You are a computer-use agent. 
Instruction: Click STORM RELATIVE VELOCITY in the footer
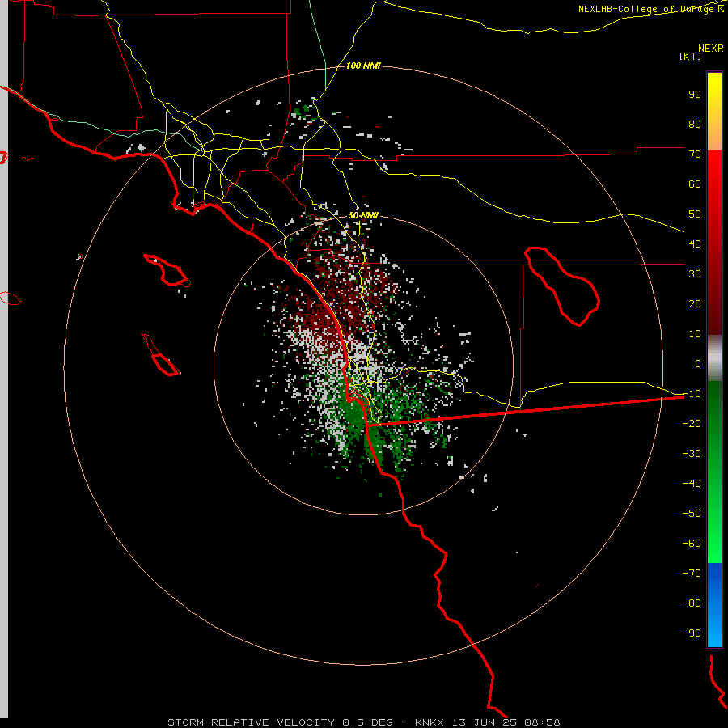[251, 722]
